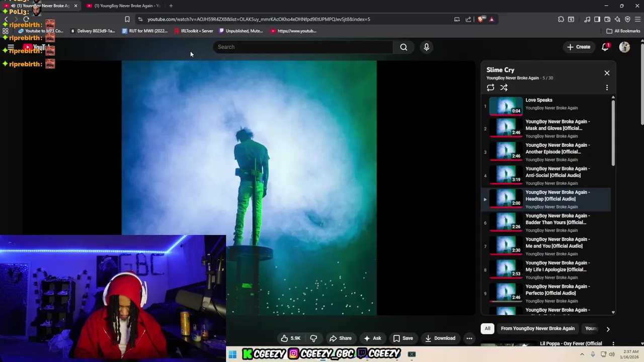Open Brave Wallet icon
Image resolution: width=644 pixels, height=362 pixels.
coord(607,19)
